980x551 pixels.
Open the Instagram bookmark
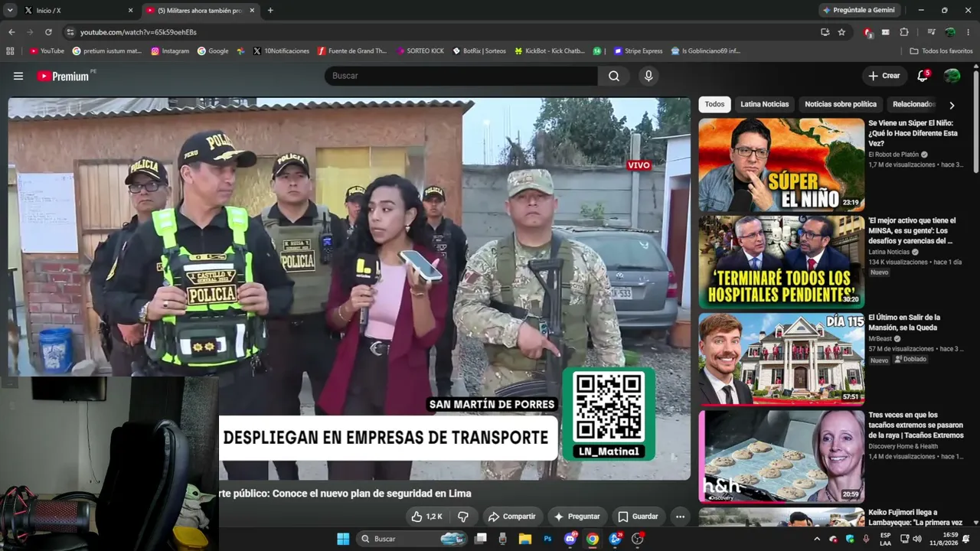point(170,51)
